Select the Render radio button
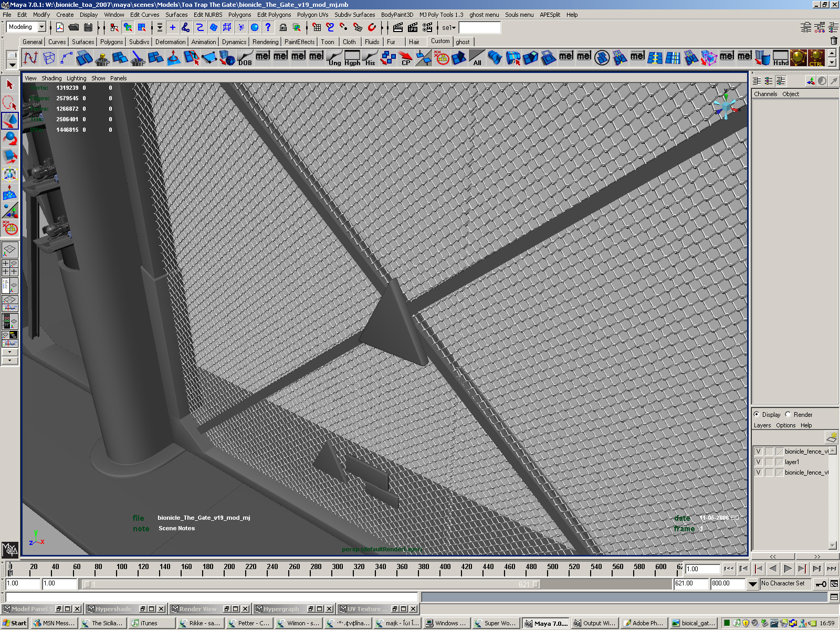 pyautogui.click(x=788, y=414)
